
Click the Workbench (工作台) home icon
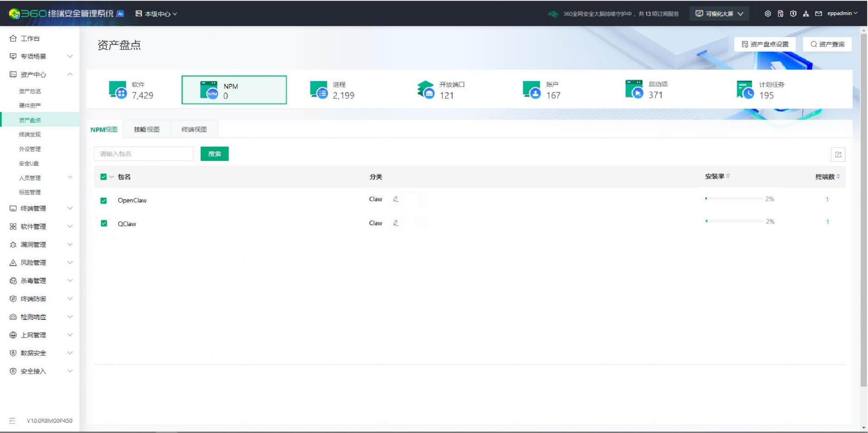click(x=13, y=38)
